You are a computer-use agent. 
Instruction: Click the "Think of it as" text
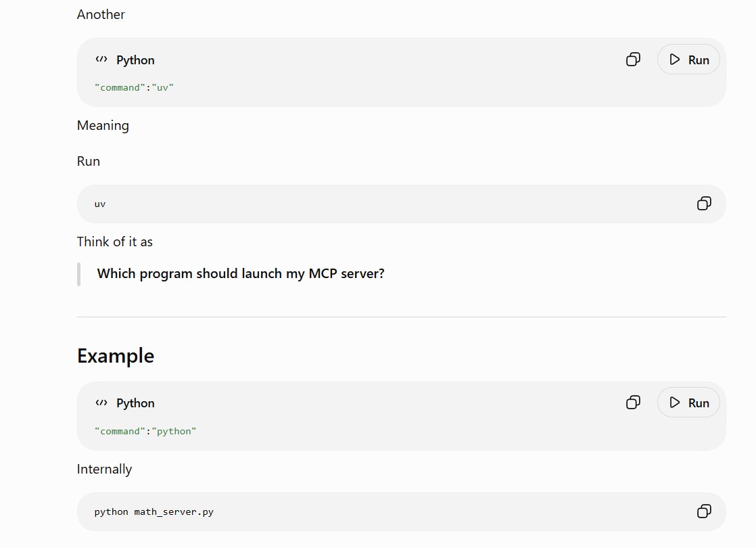click(115, 242)
